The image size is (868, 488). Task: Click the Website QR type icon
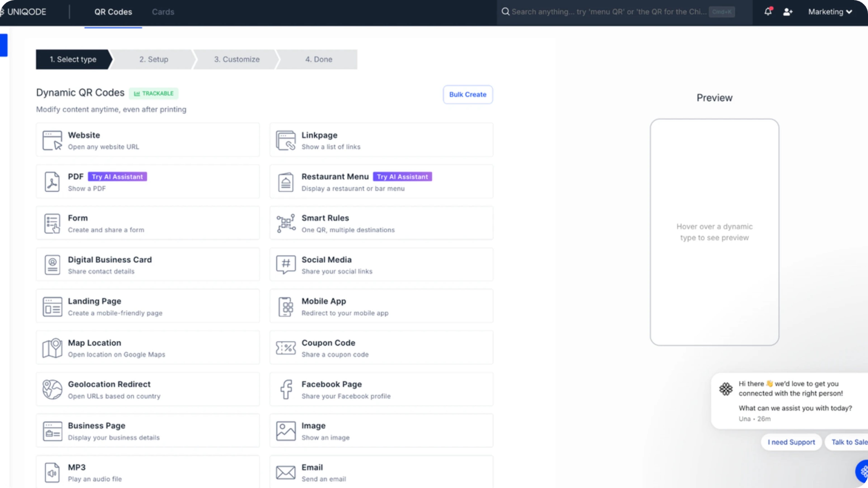tap(52, 140)
